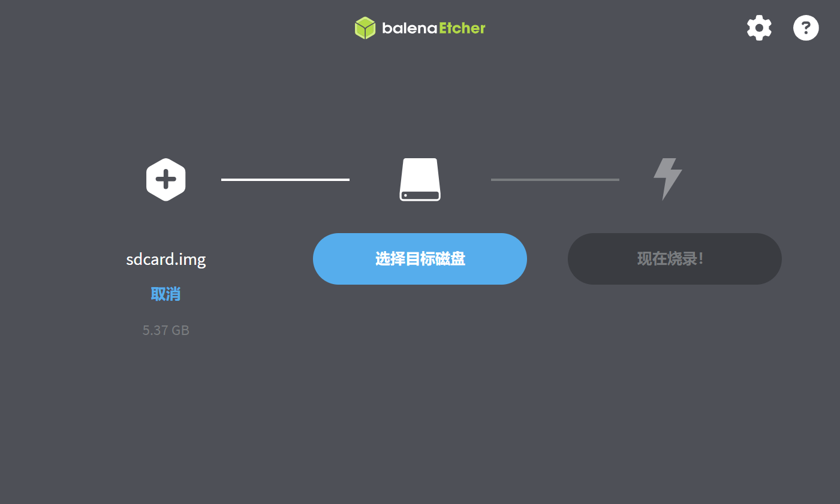Click the green balena cube logo

(365, 28)
